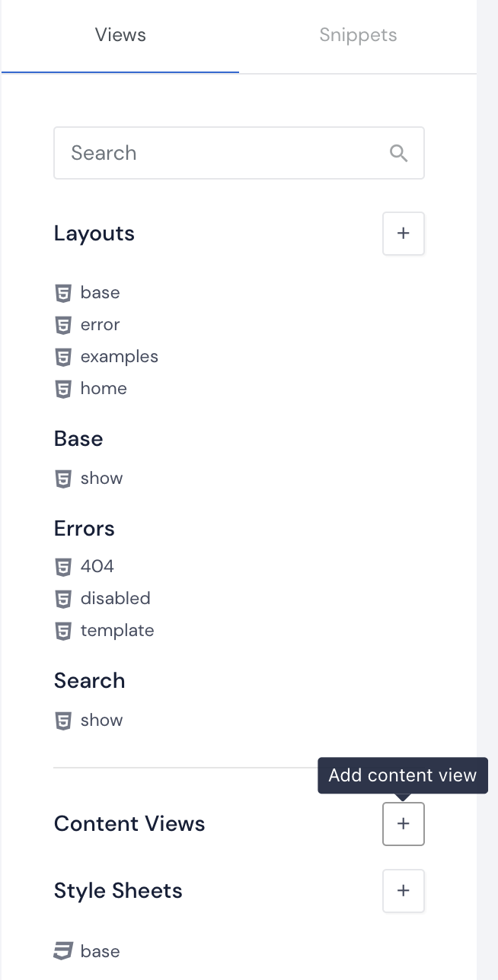Click the magnifier icon in search box
This screenshot has width=498, height=980.
pos(399,153)
